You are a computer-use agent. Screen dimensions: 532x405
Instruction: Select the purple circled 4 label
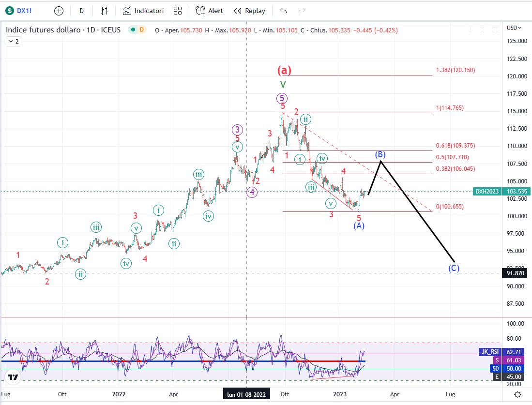[x=252, y=192]
